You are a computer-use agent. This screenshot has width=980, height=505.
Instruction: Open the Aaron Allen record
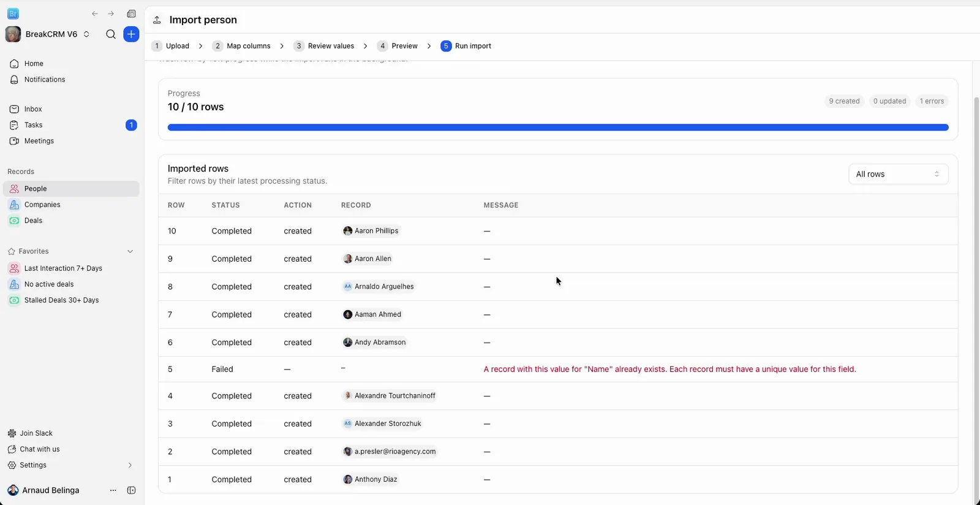click(x=367, y=259)
